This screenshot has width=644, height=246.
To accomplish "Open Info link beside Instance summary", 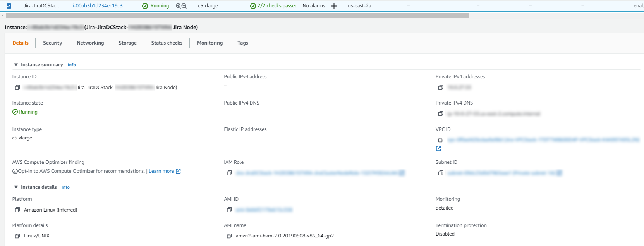I will coord(72,65).
